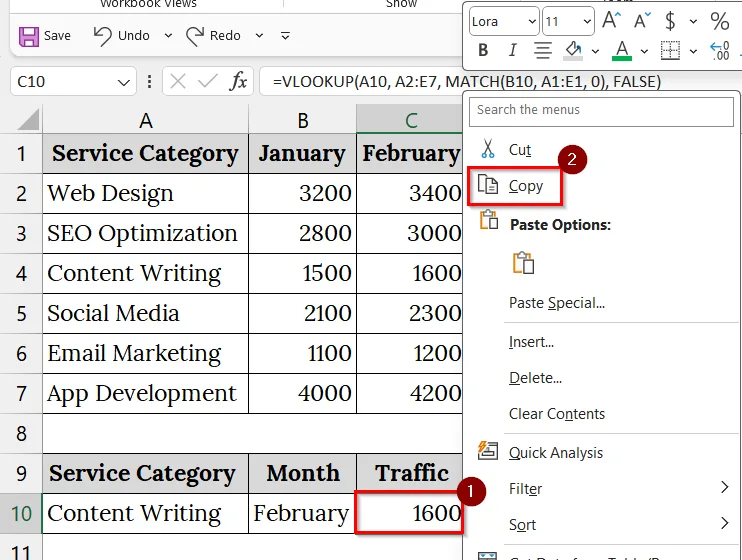
Task: Click the Borders icon in mini toolbar
Action: coord(670,50)
